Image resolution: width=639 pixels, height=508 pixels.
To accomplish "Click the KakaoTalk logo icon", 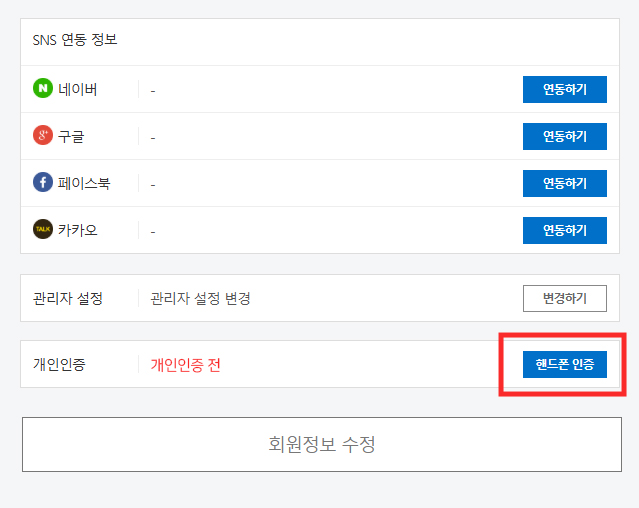I will pyautogui.click(x=42, y=230).
